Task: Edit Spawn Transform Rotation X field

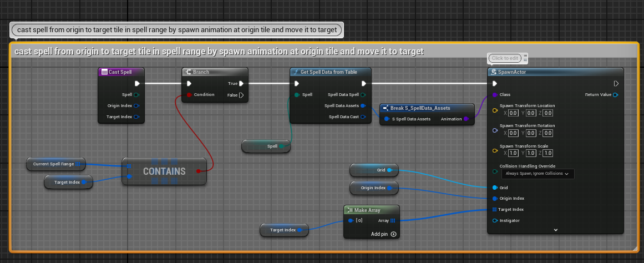Action: (x=514, y=133)
